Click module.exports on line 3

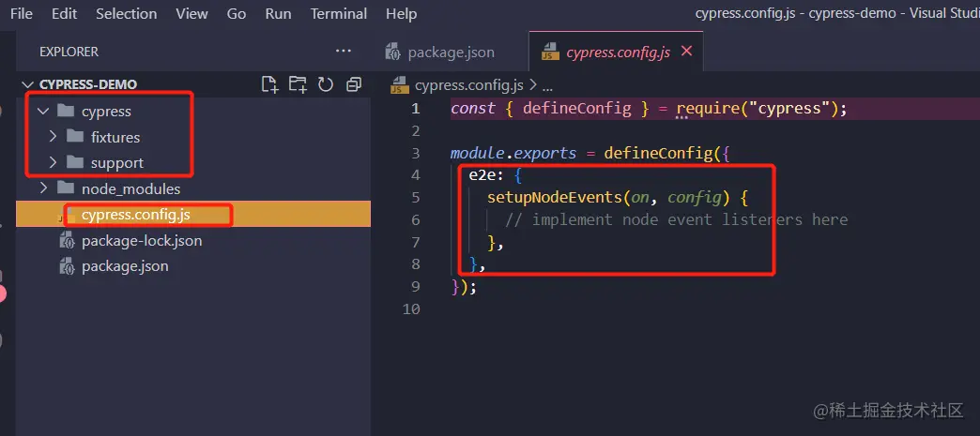[513, 153]
